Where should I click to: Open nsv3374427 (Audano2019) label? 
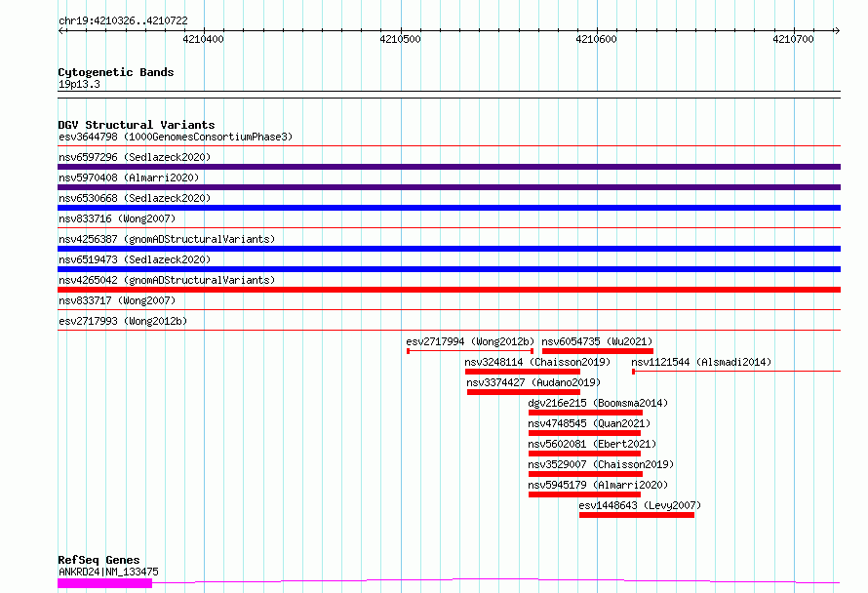point(533,382)
